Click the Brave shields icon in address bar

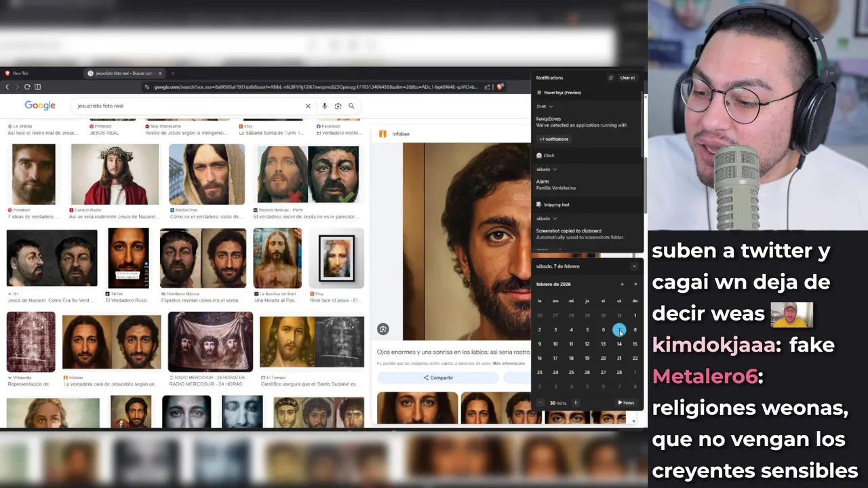click(500, 87)
